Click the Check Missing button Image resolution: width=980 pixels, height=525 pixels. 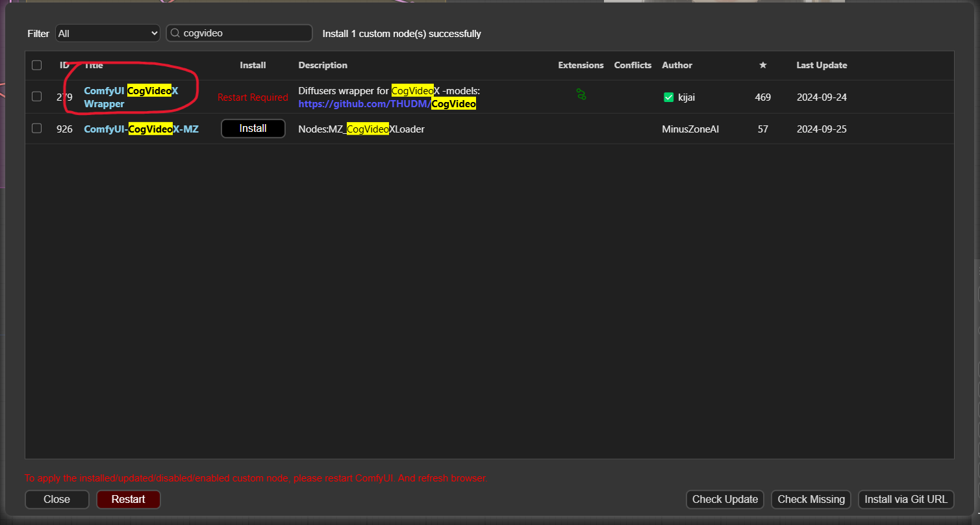pos(811,499)
